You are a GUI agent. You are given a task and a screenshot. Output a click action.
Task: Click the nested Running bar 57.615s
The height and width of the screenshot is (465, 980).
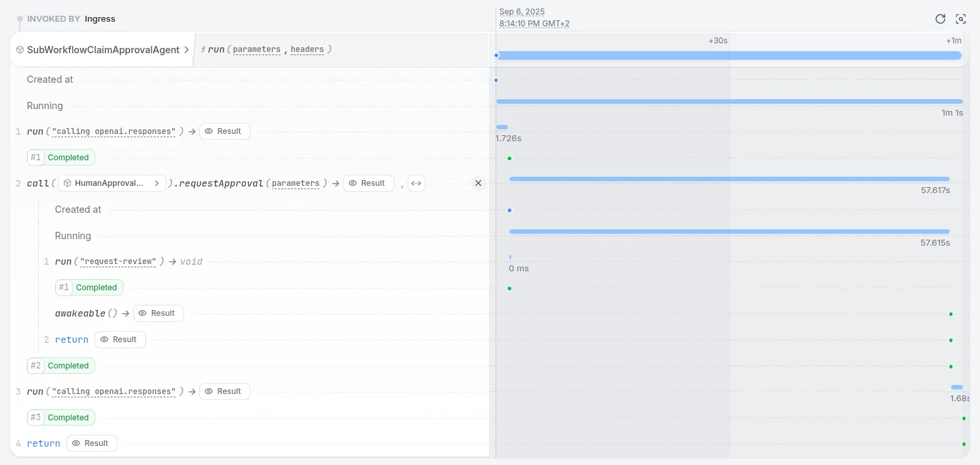(x=730, y=231)
